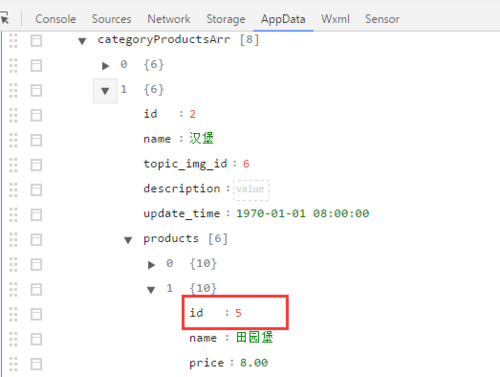Image resolution: width=500 pixels, height=377 pixels.
Task: Click the drag handle on categoryProductsArr row
Action: tap(13, 41)
